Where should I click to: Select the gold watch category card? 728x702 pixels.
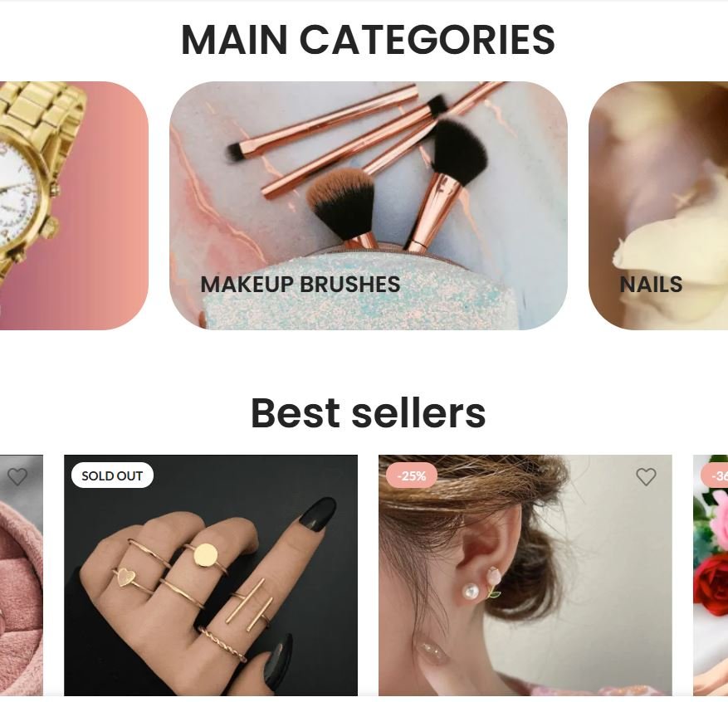coord(73,206)
